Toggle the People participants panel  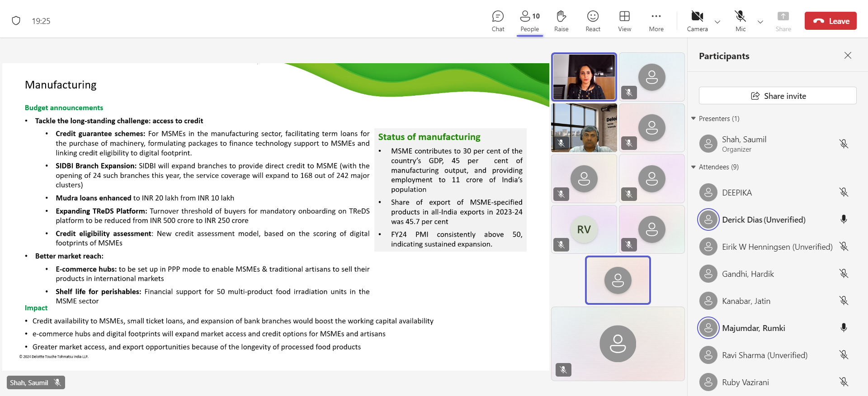[529, 21]
